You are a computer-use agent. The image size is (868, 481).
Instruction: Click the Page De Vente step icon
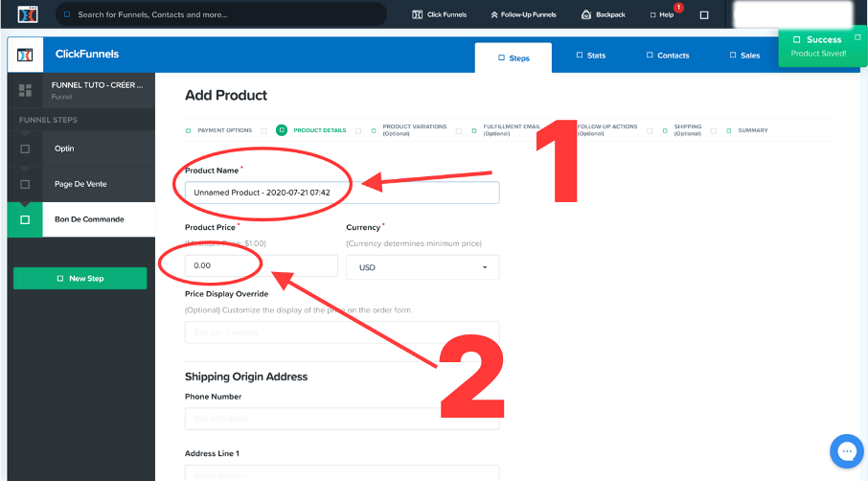pyautogui.click(x=25, y=184)
